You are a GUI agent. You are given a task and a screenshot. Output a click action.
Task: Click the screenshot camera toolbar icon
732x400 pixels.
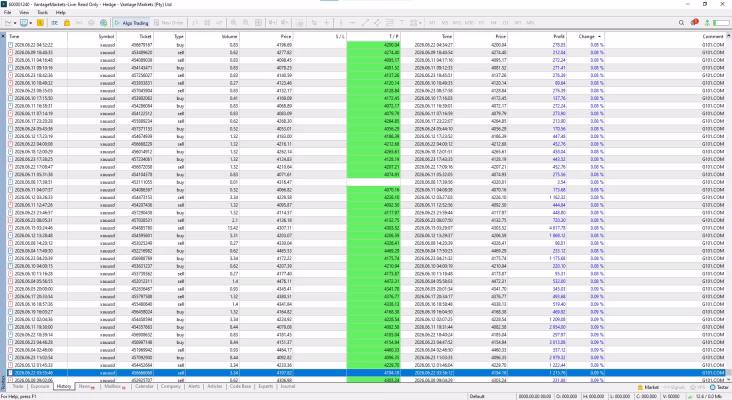pyautogui.click(x=299, y=22)
